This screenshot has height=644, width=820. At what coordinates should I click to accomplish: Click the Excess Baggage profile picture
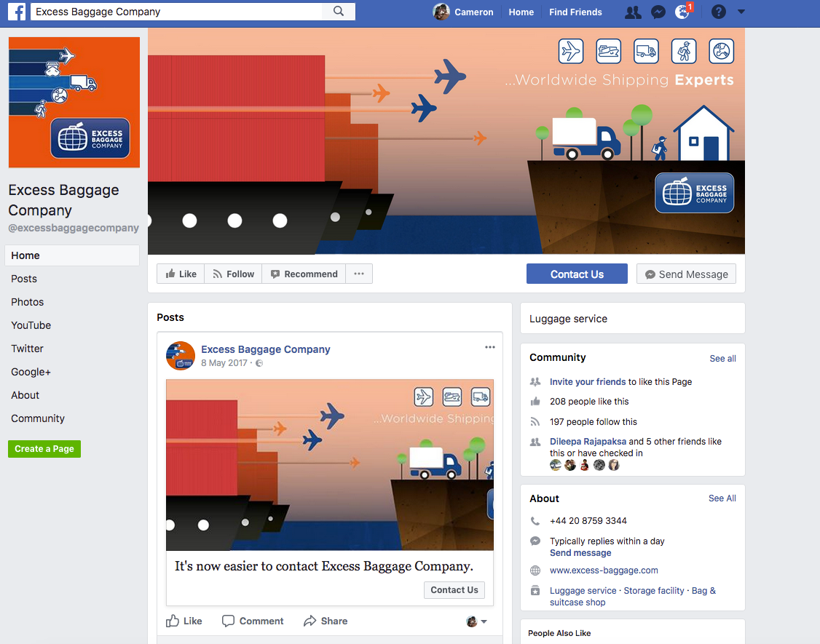tap(74, 103)
